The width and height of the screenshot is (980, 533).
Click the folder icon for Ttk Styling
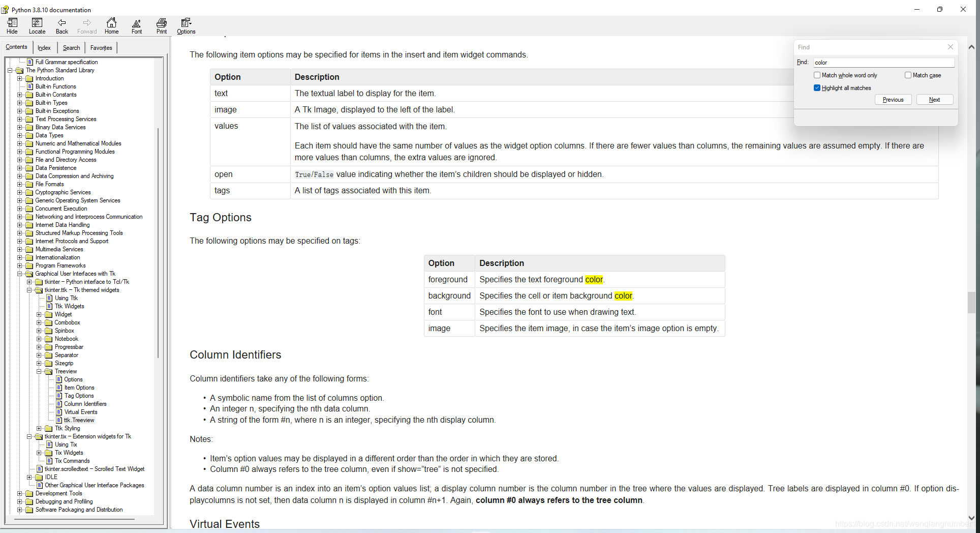pos(49,428)
